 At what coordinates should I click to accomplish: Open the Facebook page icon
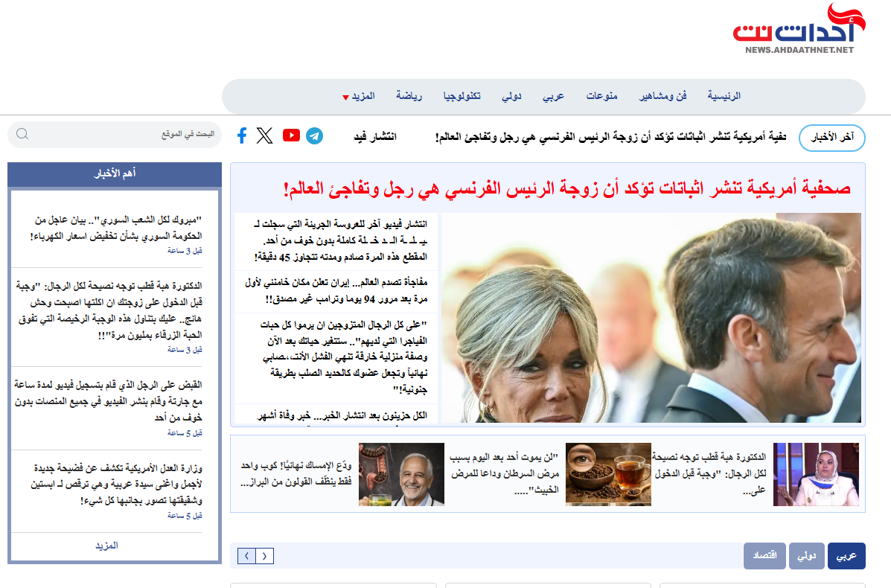click(x=242, y=135)
